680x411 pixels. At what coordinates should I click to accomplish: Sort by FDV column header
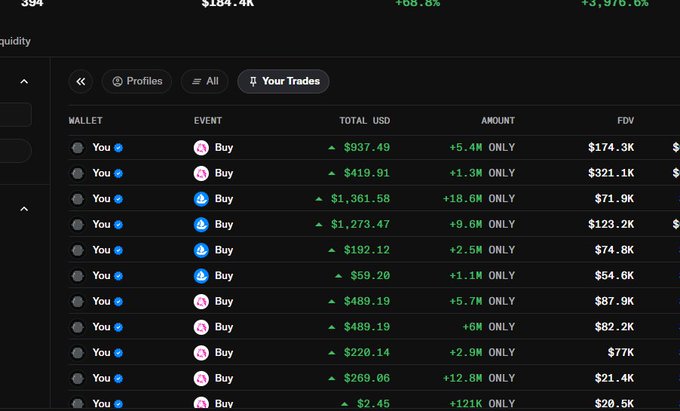[x=625, y=121]
